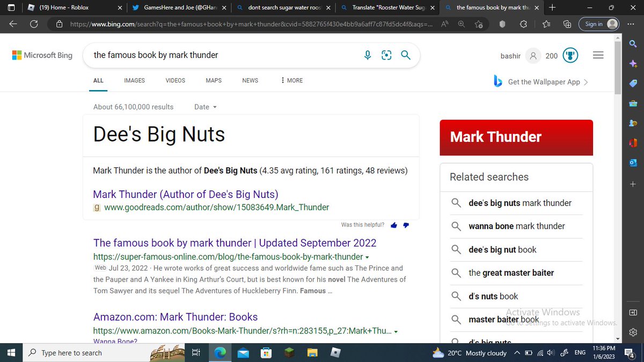Open Amazon.com Mark Thunder Books result
Viewport: 644px width, 362px height.
coord(175,317)
